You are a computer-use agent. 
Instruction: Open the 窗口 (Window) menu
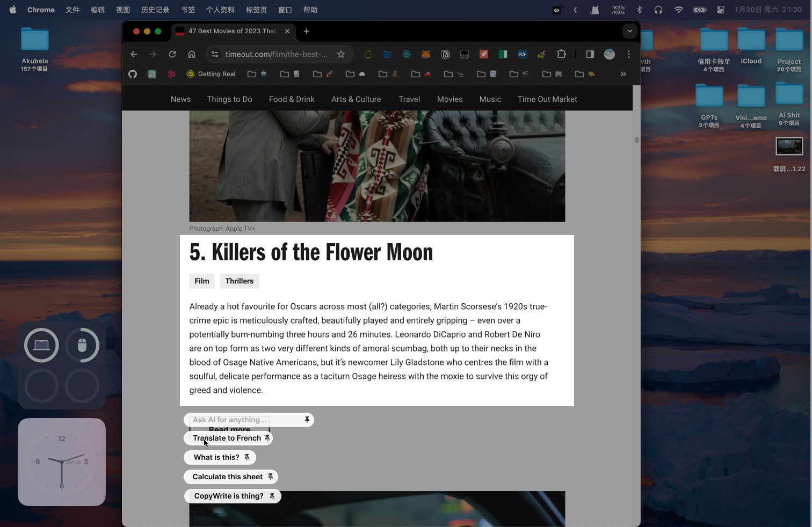coord(285,10)
